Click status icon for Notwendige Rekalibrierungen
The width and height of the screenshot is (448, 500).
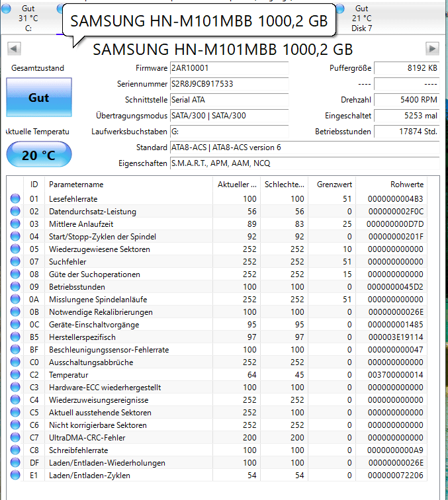coord(15,312)
